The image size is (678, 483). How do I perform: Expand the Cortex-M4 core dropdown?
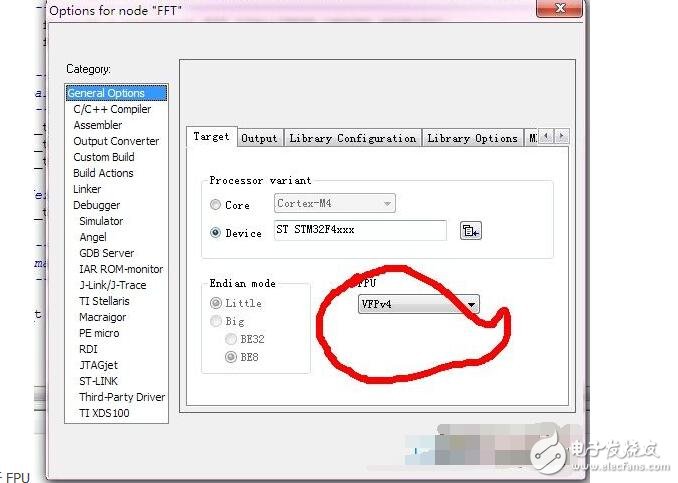click(335, 204)
